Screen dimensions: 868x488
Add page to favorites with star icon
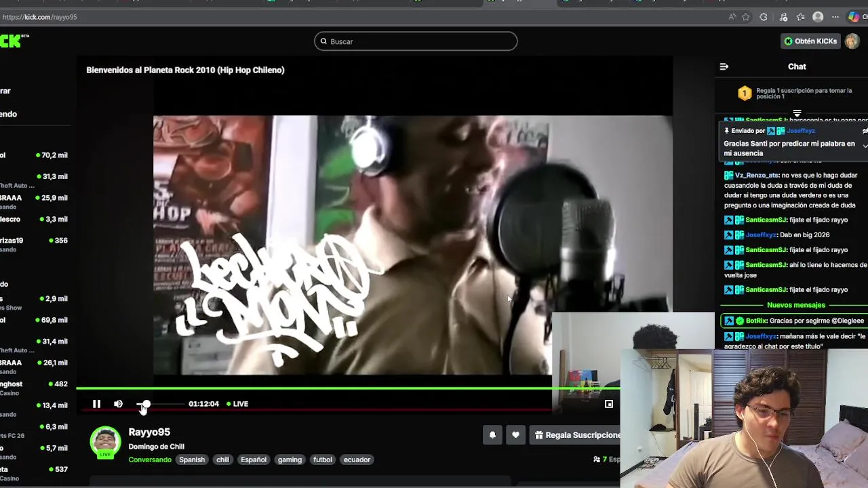(x=746, y=17)
